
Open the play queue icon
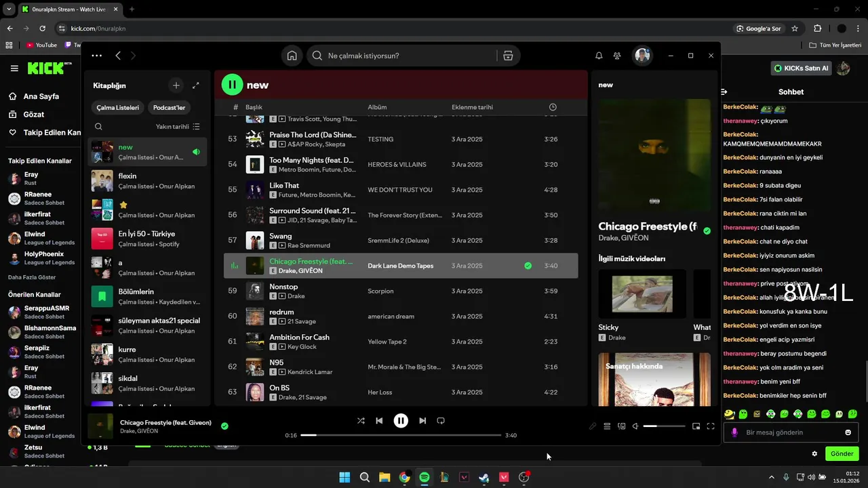(x=607, y=426)
